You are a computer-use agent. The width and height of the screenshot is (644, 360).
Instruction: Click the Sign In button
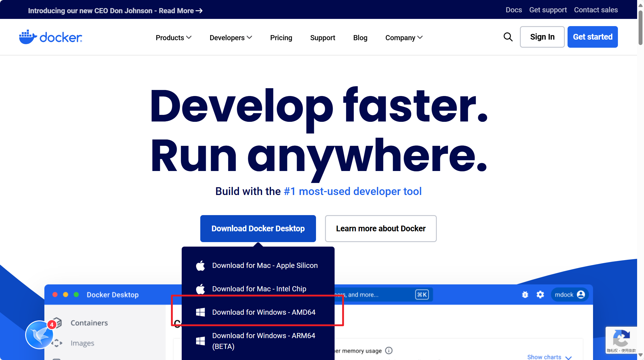point(542,37)
